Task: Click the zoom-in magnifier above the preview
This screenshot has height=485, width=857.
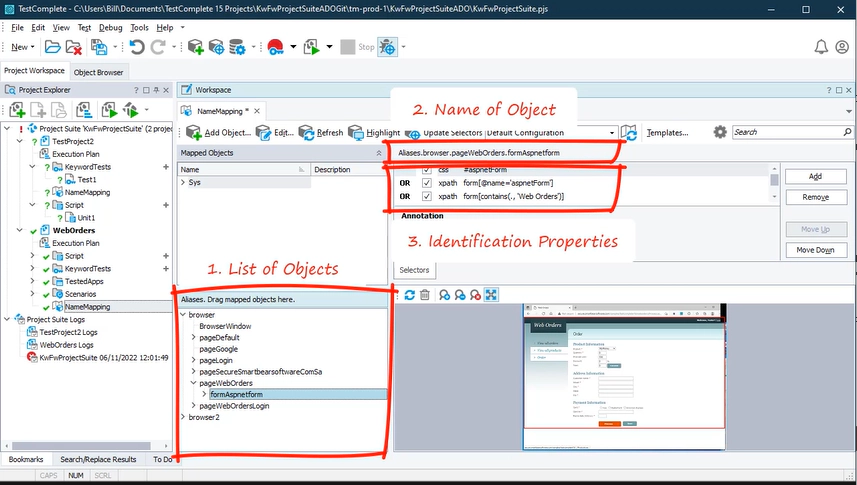Action: (444, 295)
